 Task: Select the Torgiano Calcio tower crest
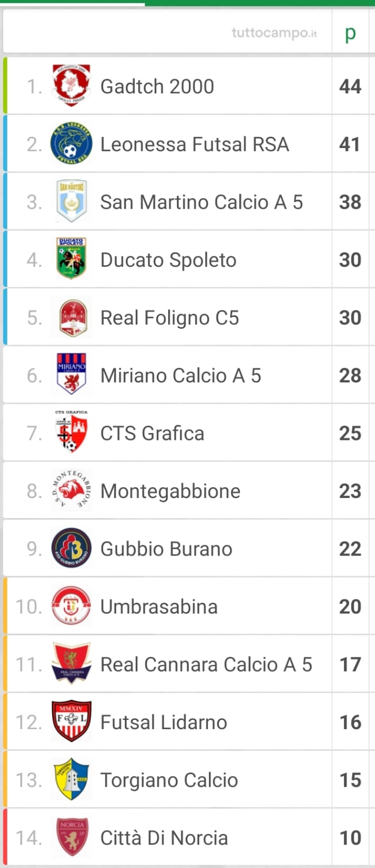click(x=71, y=780)
